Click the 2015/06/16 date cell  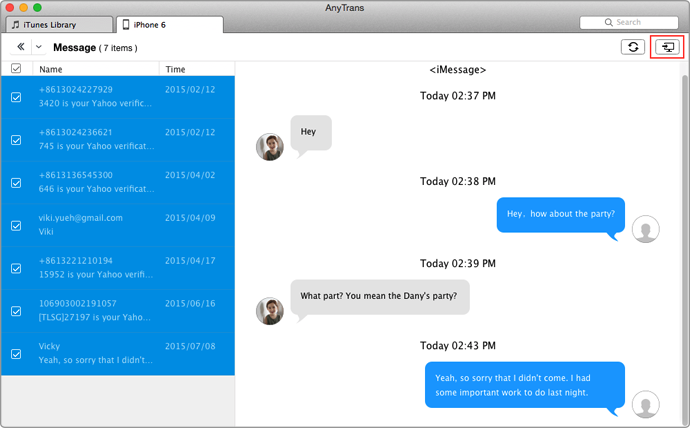point(190,304)
